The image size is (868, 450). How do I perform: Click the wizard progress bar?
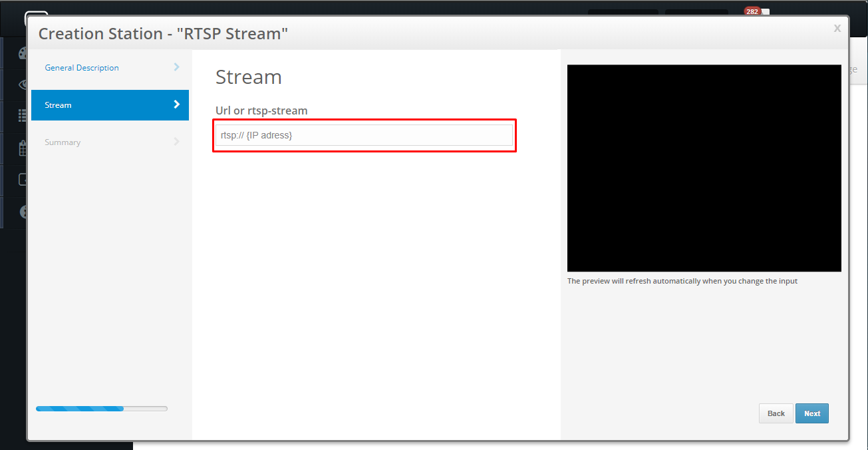[x=102, y=409]
